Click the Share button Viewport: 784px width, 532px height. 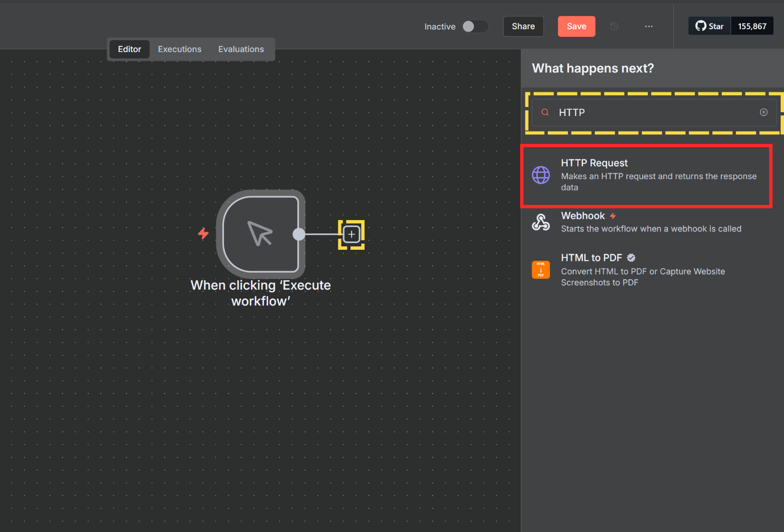coord(523,26)
